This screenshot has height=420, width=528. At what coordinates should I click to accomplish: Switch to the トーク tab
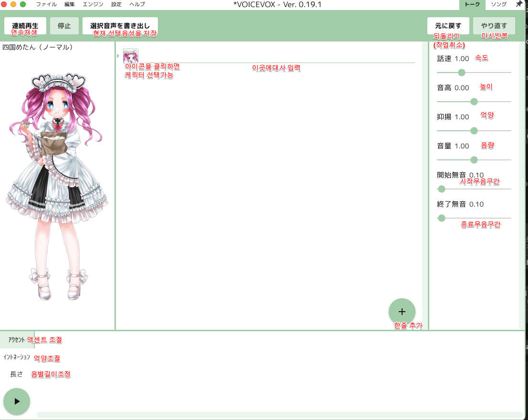pos(472,4)
